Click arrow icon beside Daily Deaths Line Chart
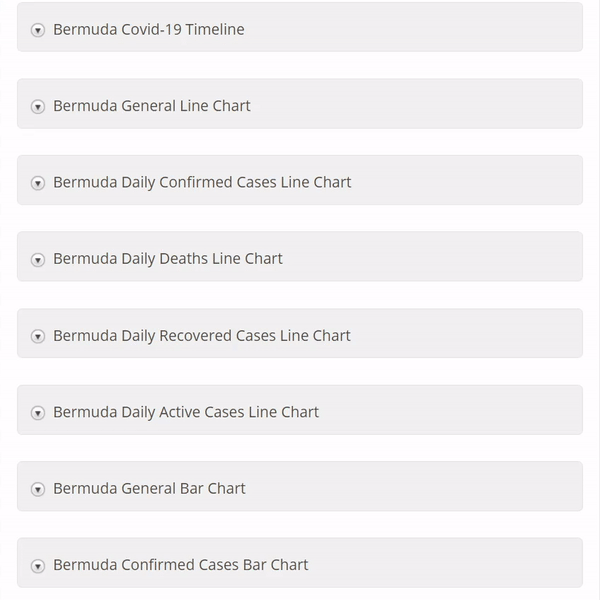 [38, 260]
